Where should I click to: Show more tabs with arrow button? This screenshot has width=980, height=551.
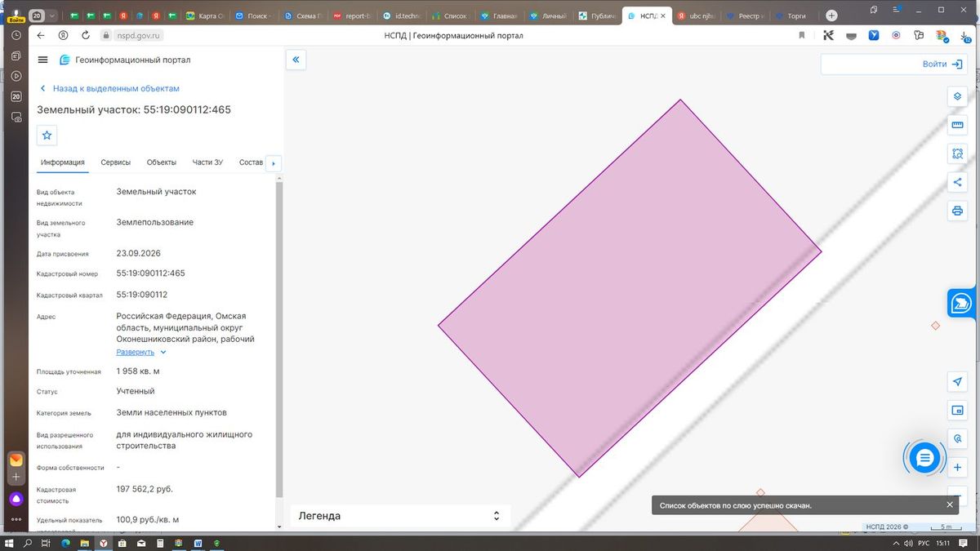point(274,163)
